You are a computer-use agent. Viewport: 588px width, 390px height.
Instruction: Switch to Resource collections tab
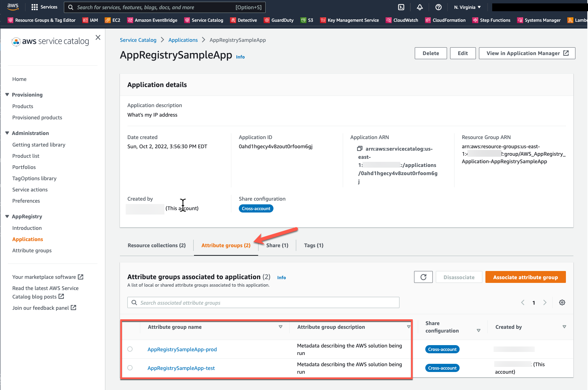tap(157, 245)
